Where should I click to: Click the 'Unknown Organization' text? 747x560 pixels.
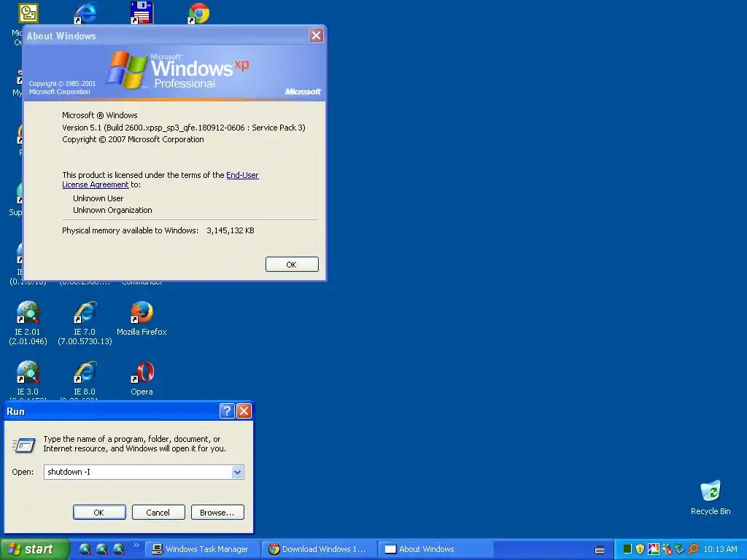tap(112, 210)
